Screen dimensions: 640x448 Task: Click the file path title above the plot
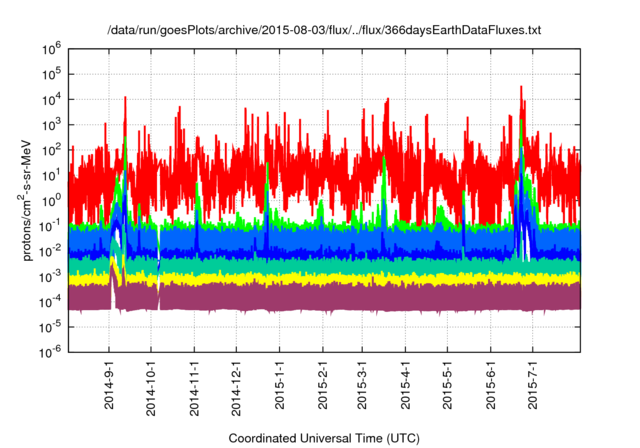pos(324,30)
